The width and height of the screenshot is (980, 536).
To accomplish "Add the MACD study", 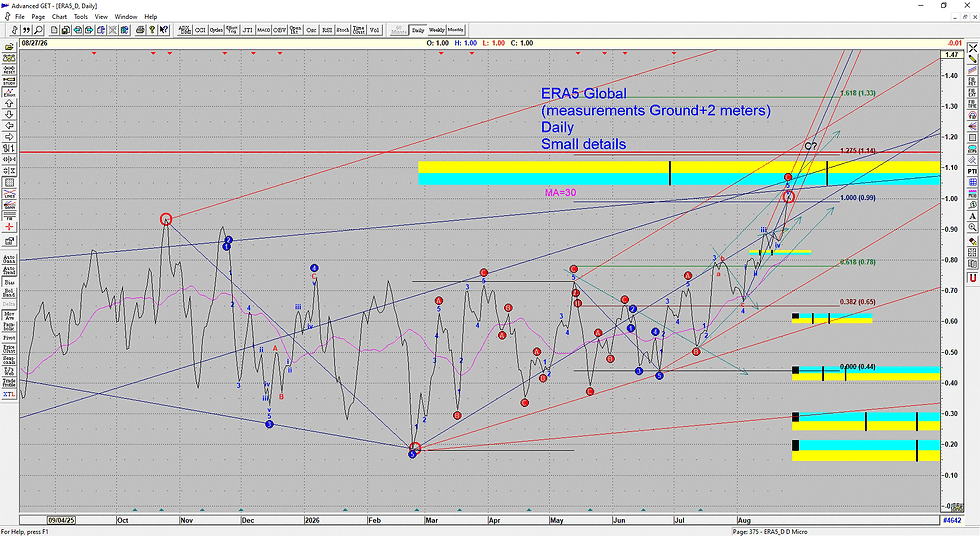I will pyautogui.click(x=263, y=29).
